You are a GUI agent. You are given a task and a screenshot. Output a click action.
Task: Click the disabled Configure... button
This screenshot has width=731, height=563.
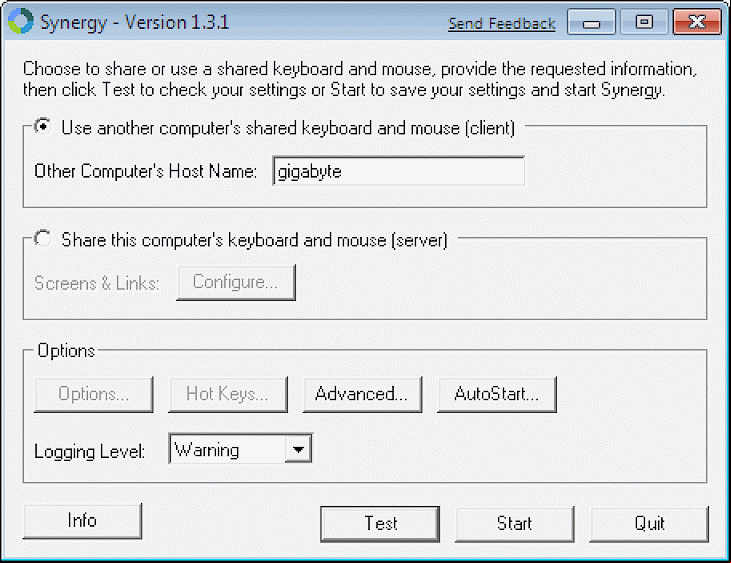coord(236,282)
